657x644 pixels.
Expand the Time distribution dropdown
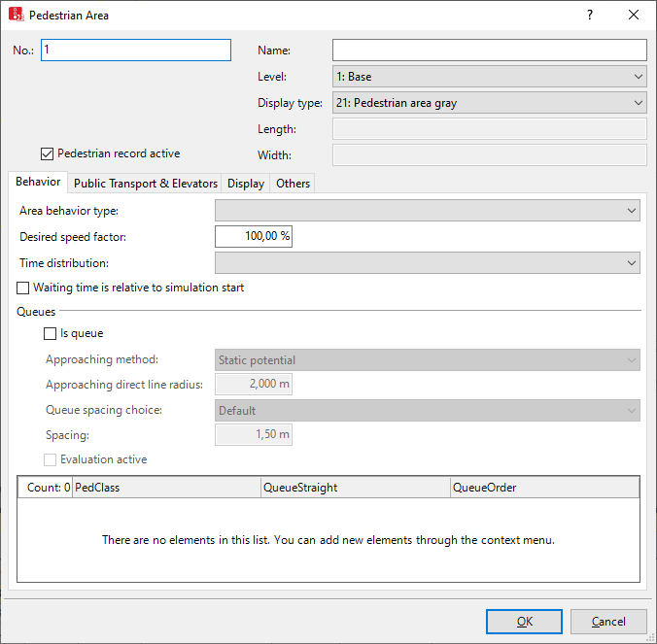[x=427, y=263]
